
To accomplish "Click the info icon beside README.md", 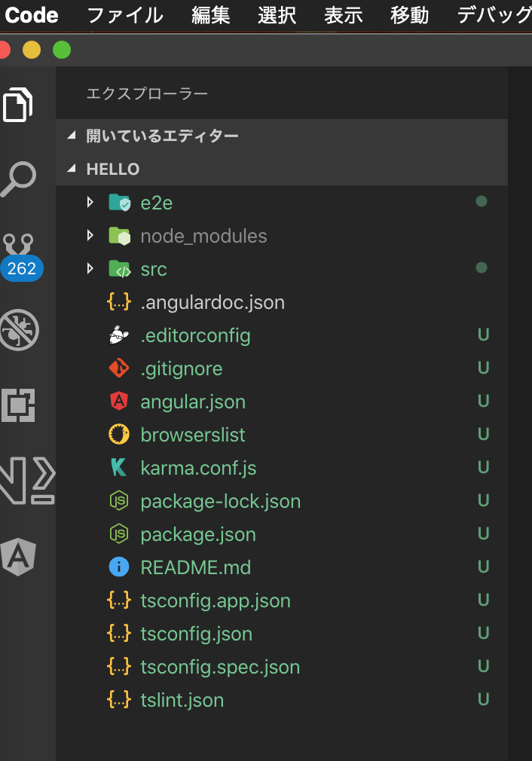I will point(119,567).
